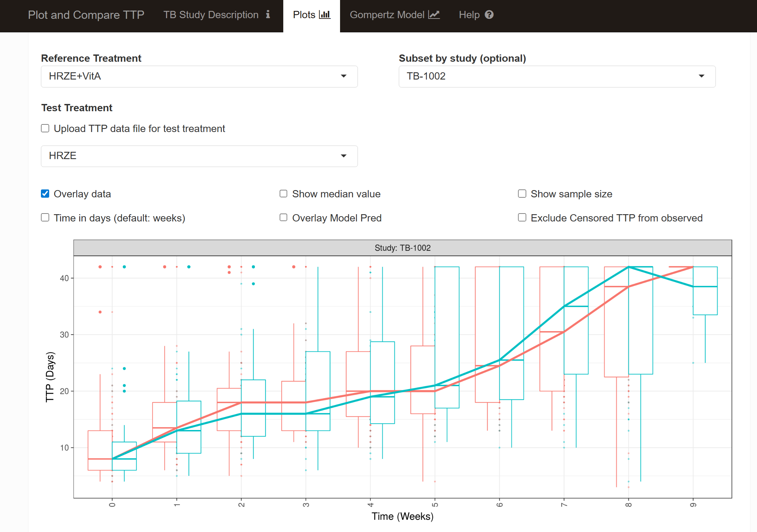Open the TB-1002 study subset dropdown
The width and height of the screenshot is (757, 532).
click(557, 76)
